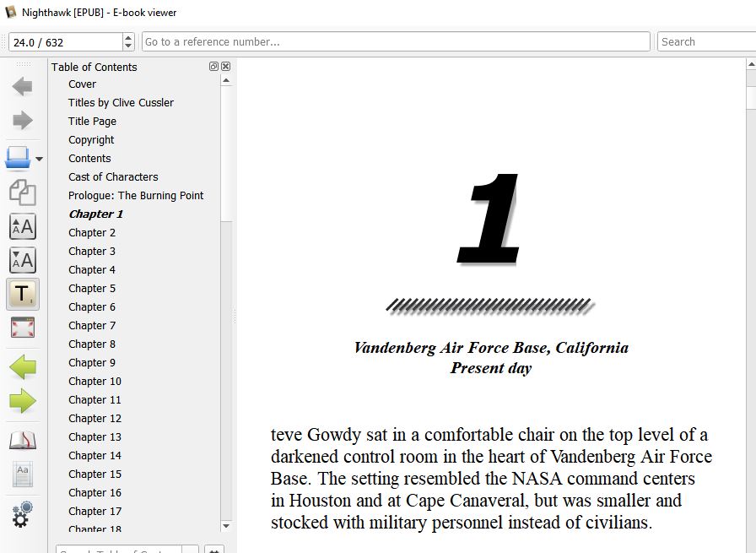The height and width of the screenshot is (553, 756).
Task: Decrease font size with the smaller-A icon
Action: click(x=22, y=260)
